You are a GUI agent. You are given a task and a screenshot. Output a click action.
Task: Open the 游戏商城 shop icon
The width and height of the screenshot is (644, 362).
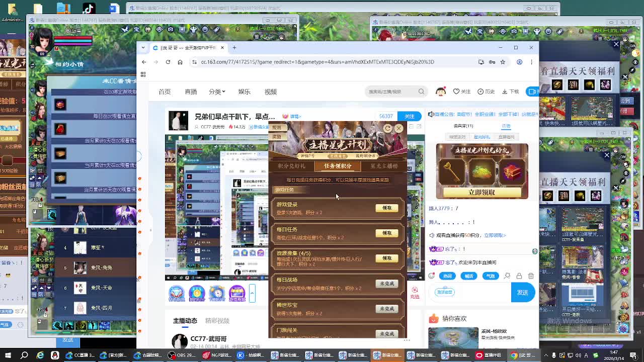click(x=237, y=293)
